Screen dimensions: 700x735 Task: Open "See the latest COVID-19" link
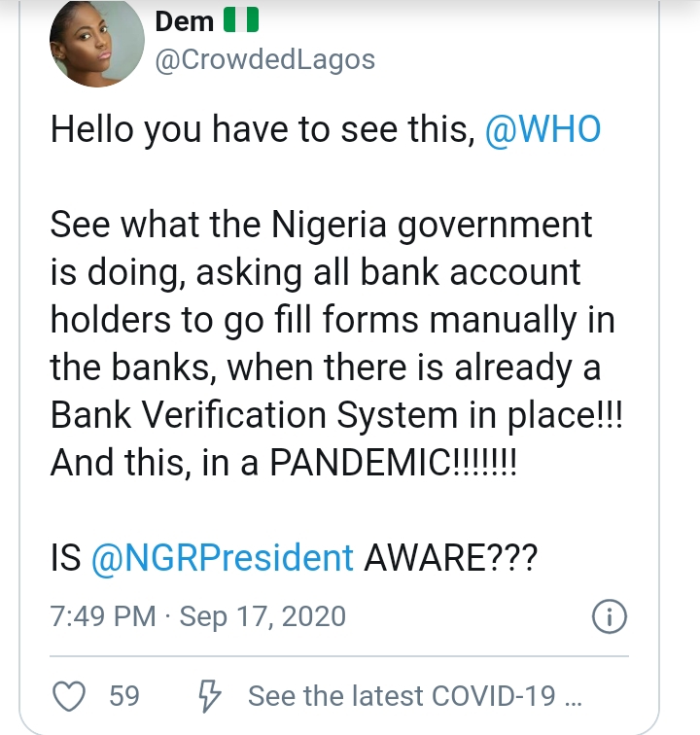(415, 696)
